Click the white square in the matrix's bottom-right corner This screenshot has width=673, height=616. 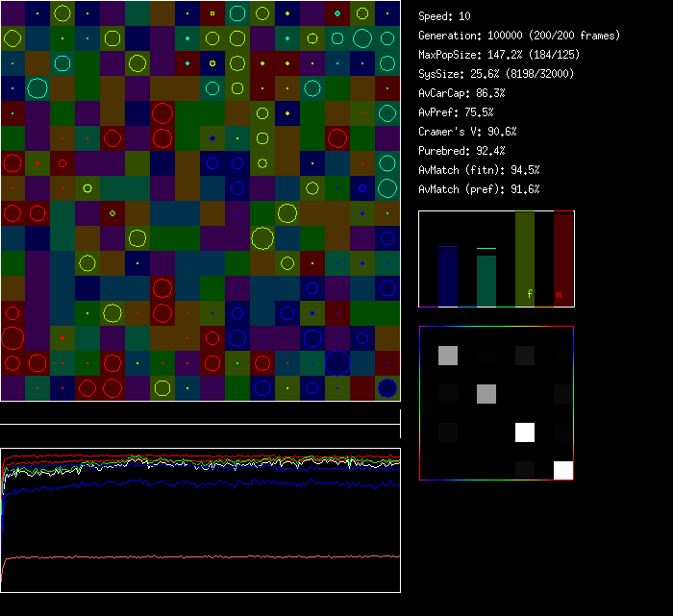pyautogui.click(x=562, y=470)
